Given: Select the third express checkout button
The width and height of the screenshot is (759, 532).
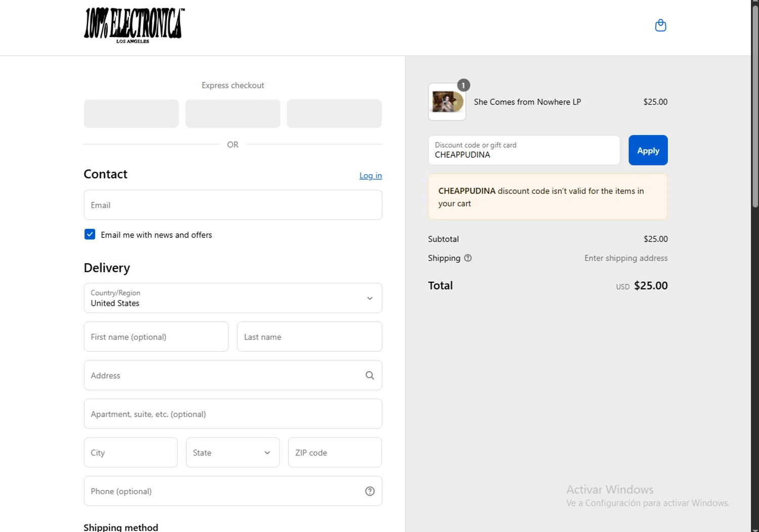Looking at the screenshot, I should (x=334, y=113).
